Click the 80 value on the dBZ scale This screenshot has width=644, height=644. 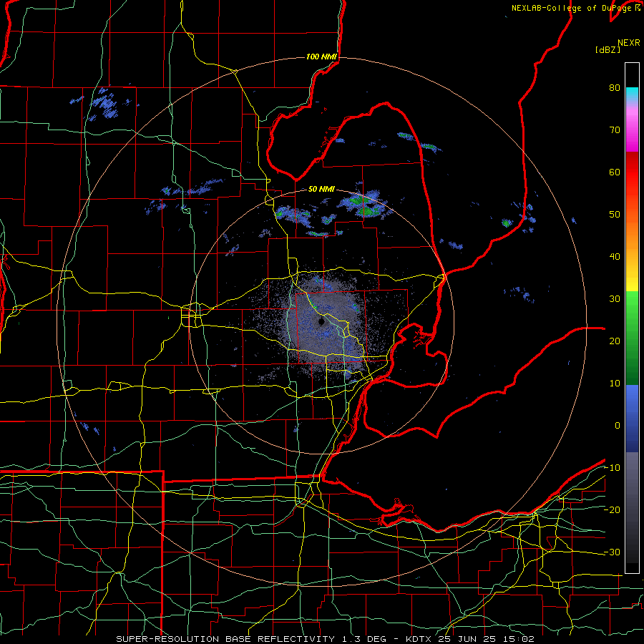615,87
